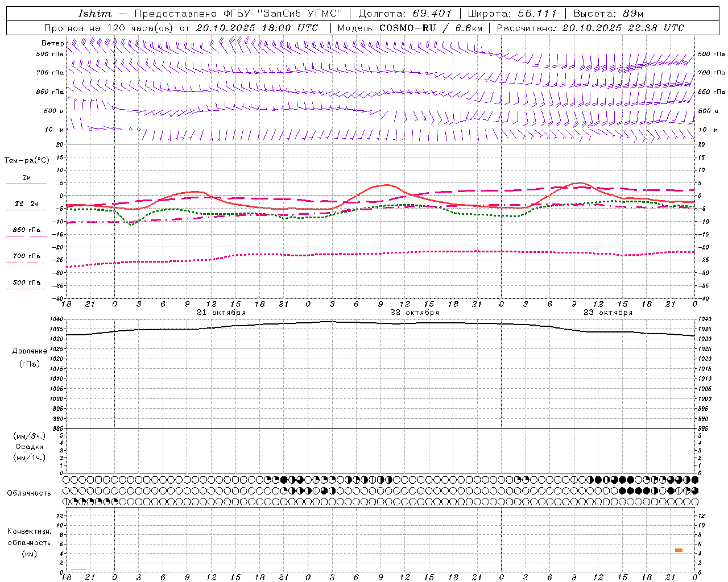
Task: Click "10 м" label left of wind barbs
Action: pyautogui.click(x=55, y=130)
